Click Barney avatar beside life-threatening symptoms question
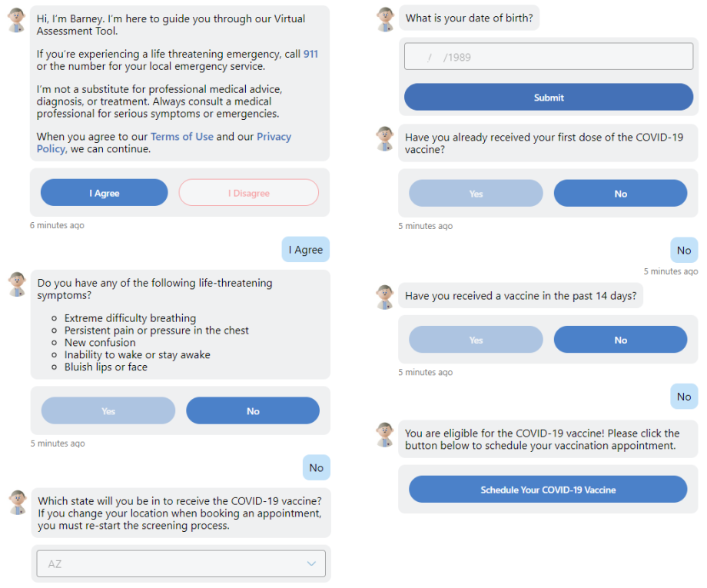 coord(17,284)
